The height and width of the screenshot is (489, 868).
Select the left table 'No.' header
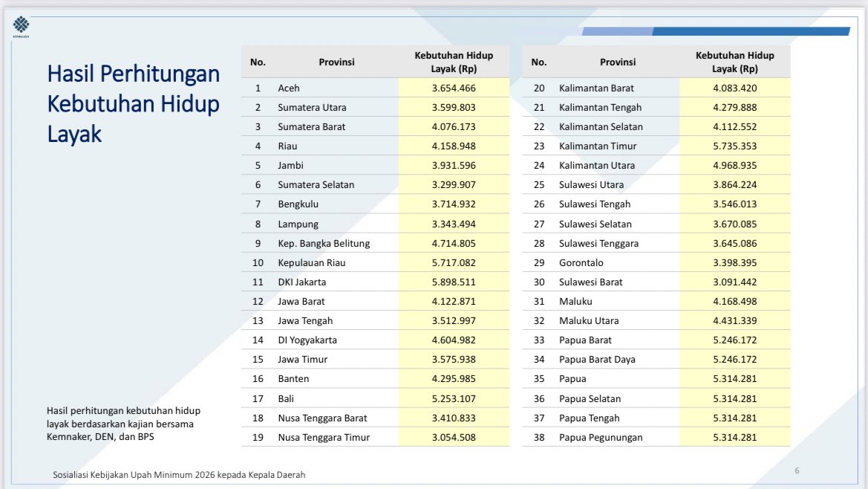[x=258, y=62]
